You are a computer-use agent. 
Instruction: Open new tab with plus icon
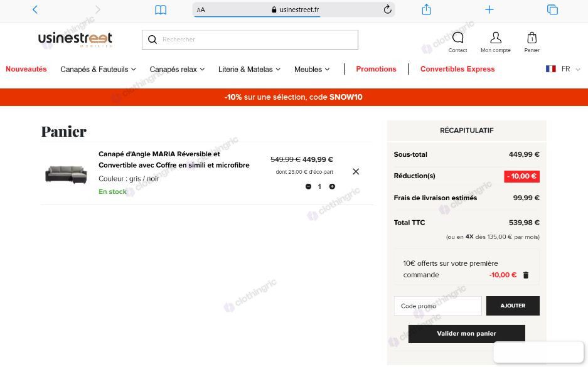pyautogui.click(x=489, y=9)
